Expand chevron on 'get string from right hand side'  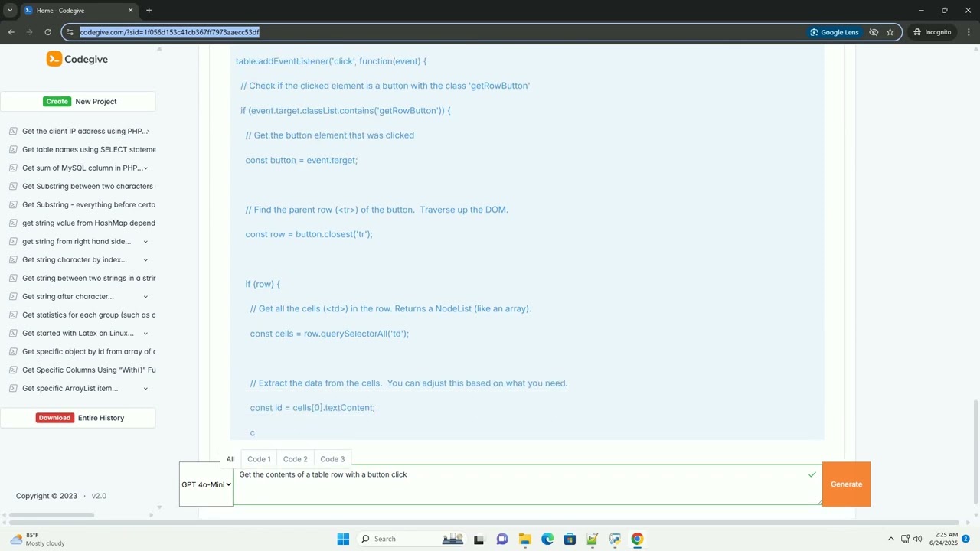(x=145, y=242)
